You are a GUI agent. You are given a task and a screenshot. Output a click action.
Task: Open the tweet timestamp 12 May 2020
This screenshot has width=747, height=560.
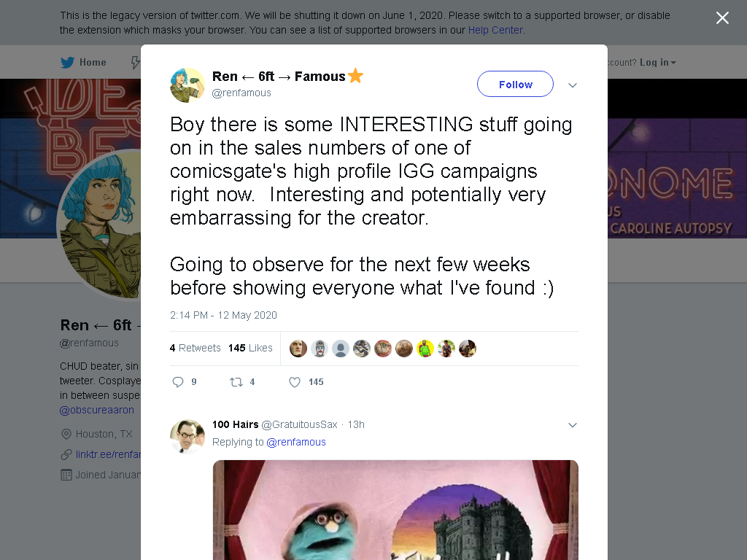pos(223,315)
